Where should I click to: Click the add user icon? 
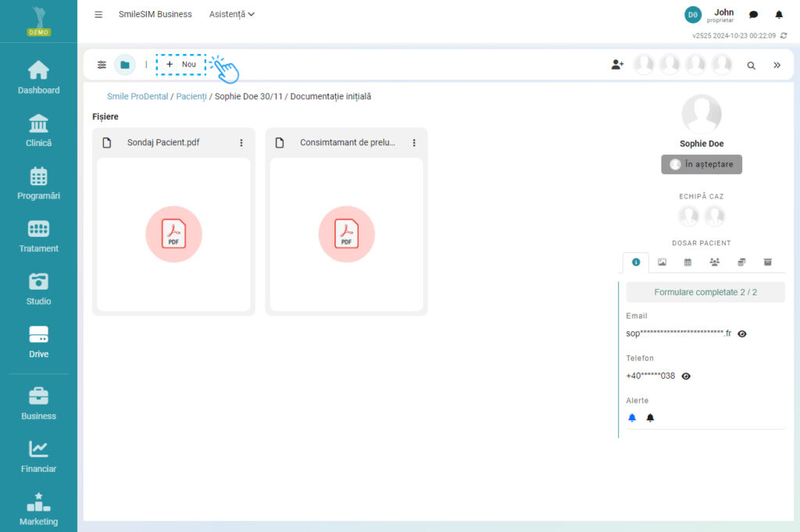(x=617, y=65)
